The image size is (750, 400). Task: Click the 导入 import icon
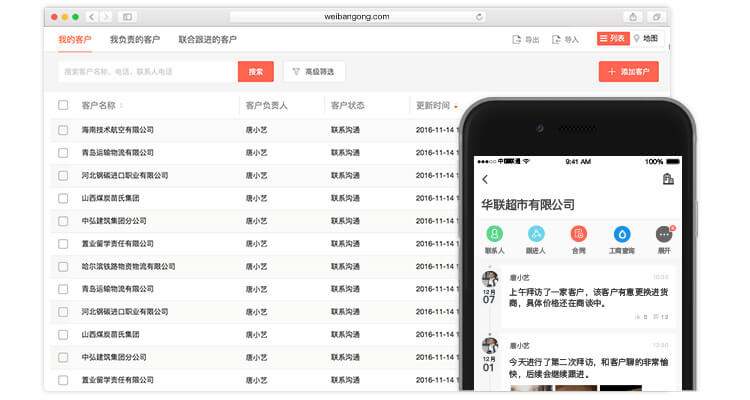pos(556,39)
